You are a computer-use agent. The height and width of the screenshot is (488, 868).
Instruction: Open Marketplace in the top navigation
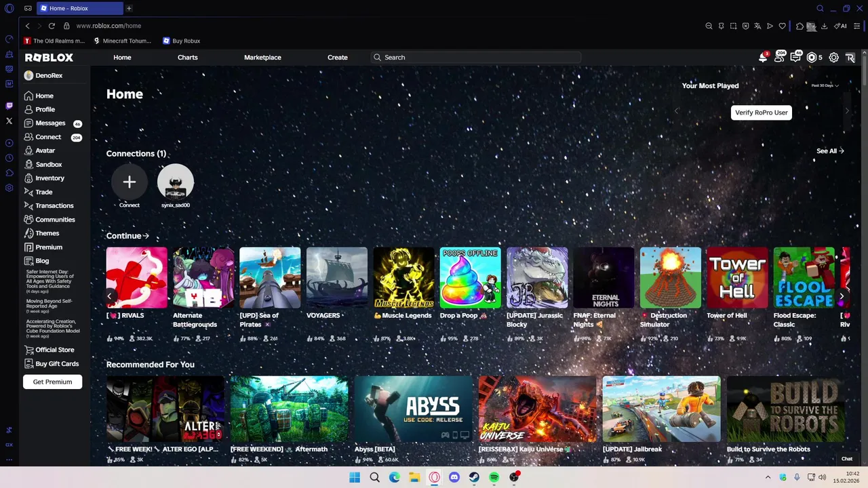(262, 58)
